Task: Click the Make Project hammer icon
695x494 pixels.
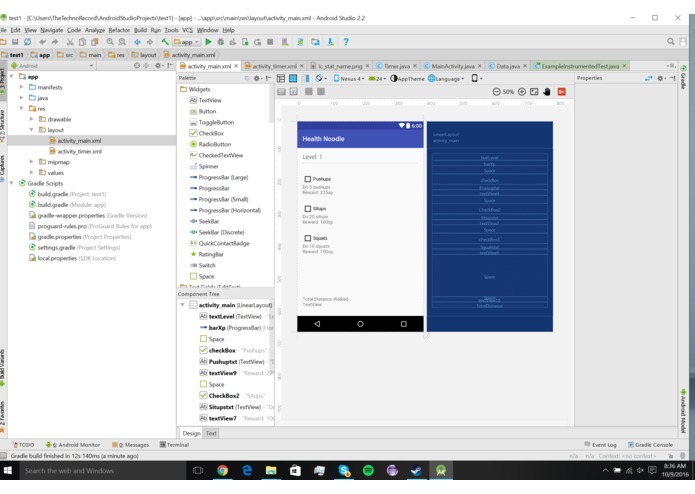Action: (165, 42)
